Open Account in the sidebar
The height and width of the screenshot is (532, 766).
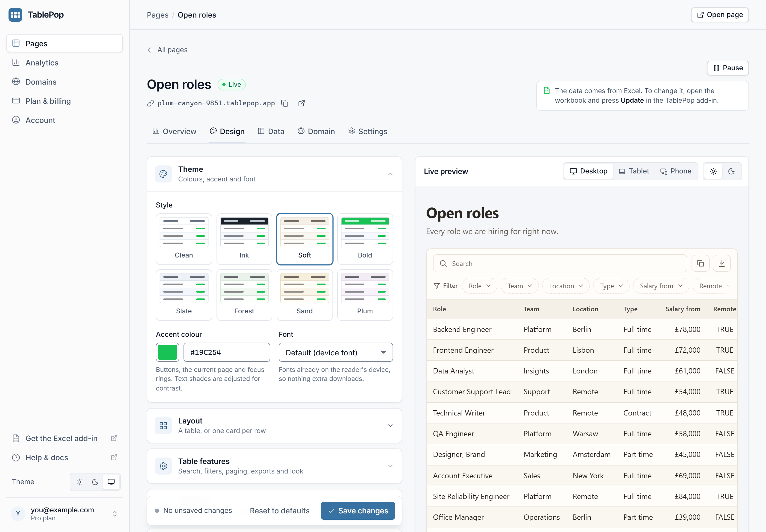tap(64, 120)
